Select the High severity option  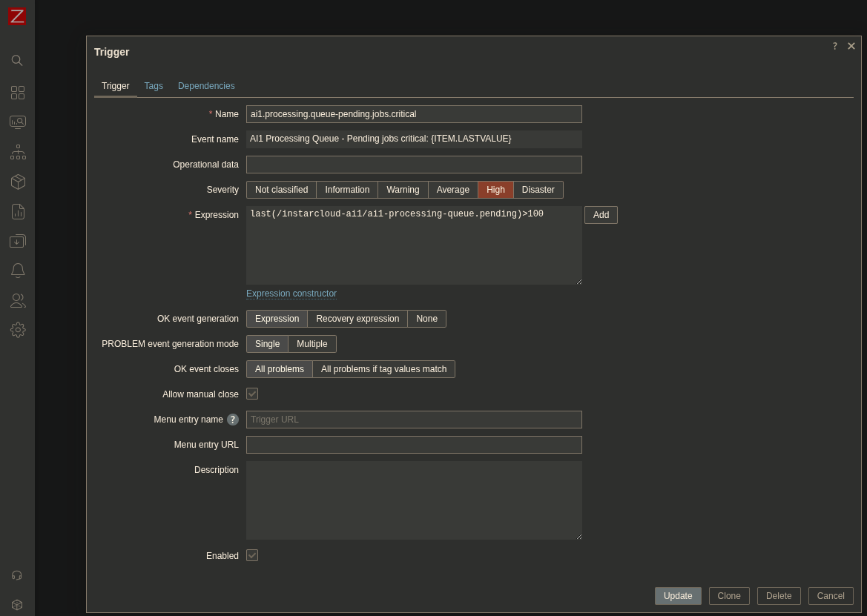pos(495,190)
